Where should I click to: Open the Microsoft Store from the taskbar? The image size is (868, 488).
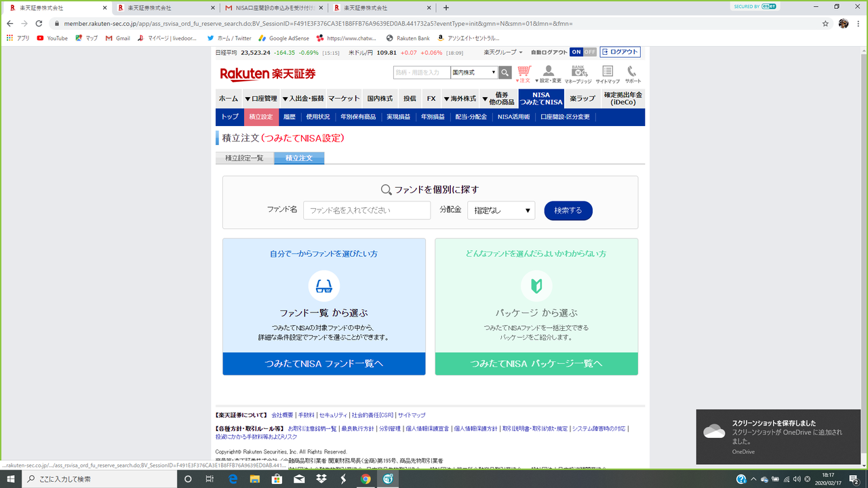coord(277,479)
